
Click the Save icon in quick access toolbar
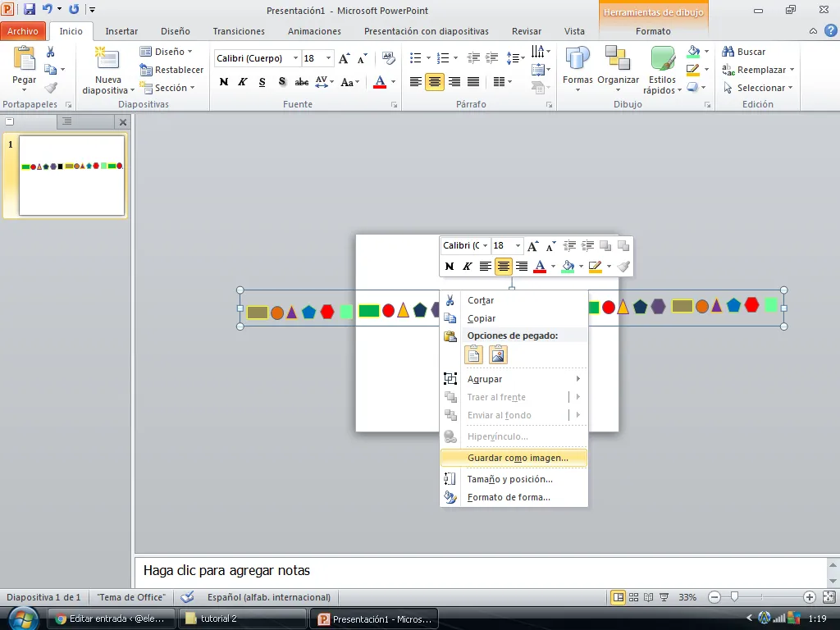pyautogui.click(x=30, y=9)
